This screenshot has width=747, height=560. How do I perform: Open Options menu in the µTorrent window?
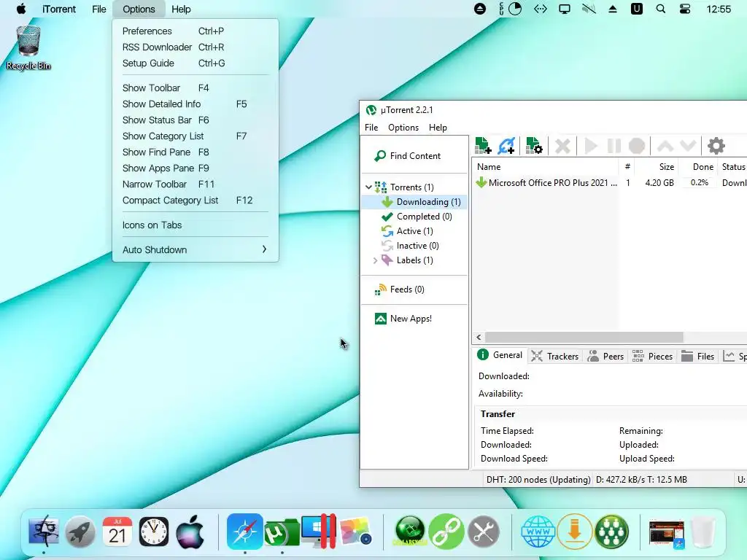click(403, 128)
